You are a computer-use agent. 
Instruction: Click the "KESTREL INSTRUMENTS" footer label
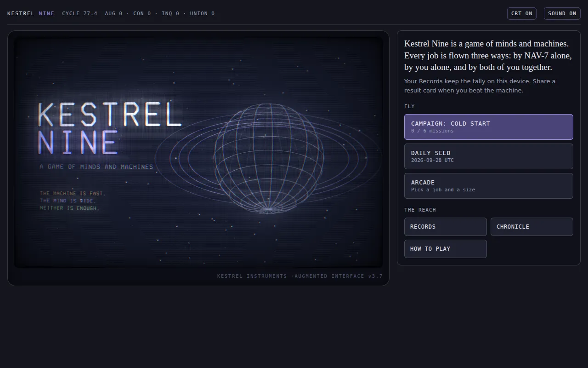tap(252, 276)
